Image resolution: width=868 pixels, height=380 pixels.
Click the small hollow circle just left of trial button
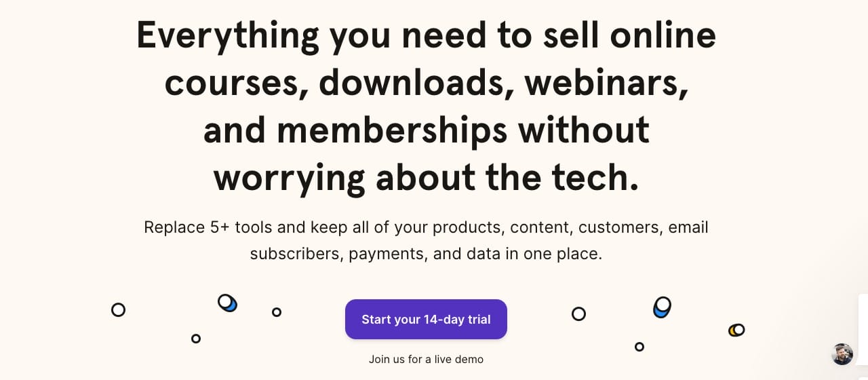tap(277, 312)
